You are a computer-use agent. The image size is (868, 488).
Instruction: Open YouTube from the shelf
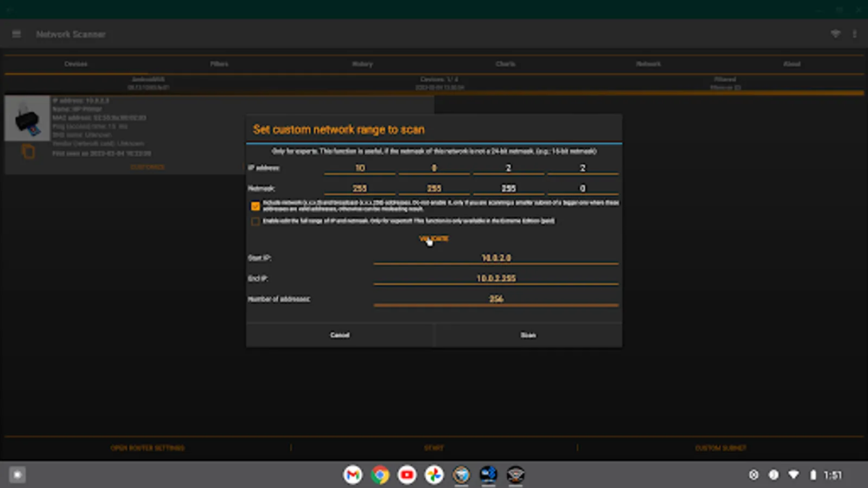407,475
